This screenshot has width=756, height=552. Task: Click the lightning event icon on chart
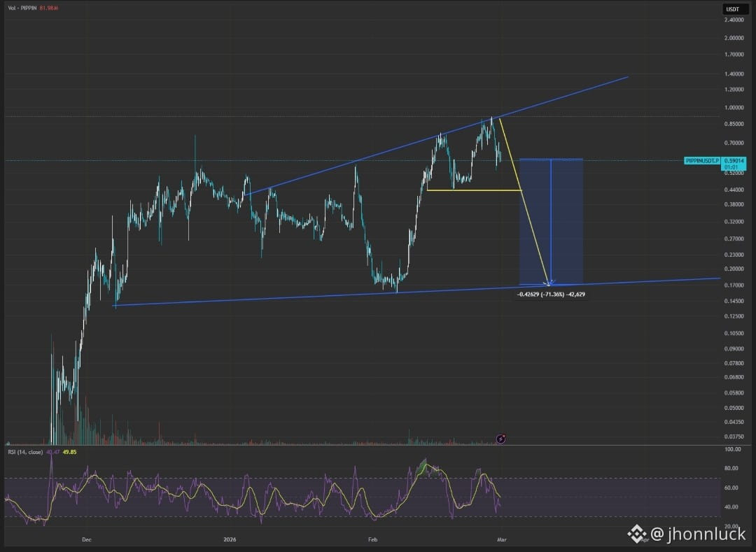click(501, 439)
